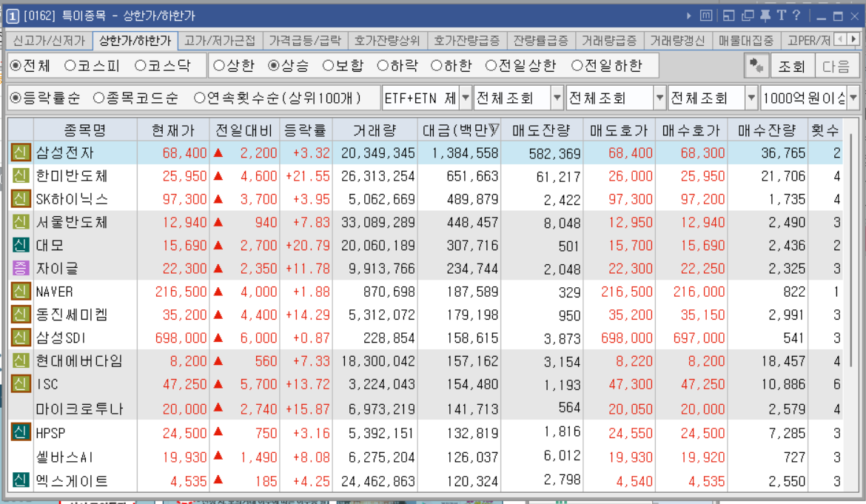Click the 신 badge beside ISC
Screen dimensions: 866x504
click(21, 383)
